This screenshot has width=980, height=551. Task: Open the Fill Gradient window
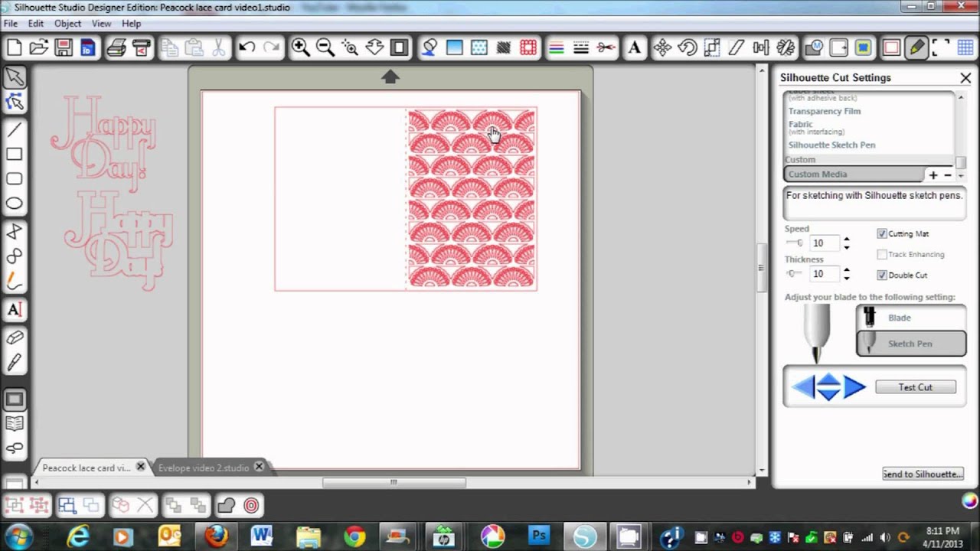point(454,47)
